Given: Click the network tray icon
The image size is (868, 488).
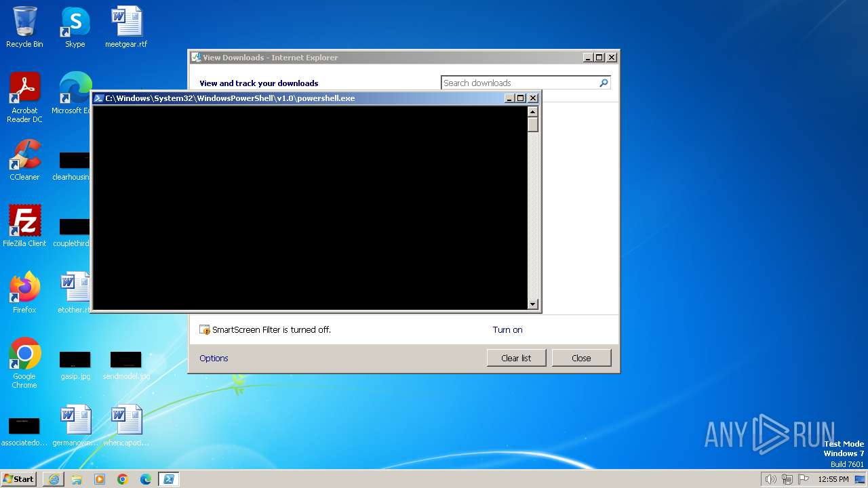Looking at the screenshot, I should (787, 479).
